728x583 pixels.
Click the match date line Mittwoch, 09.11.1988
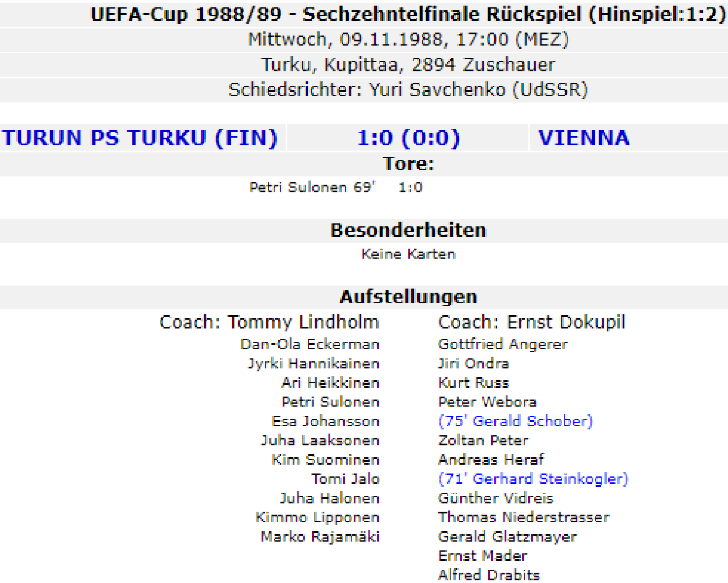[x=408, y=39]
